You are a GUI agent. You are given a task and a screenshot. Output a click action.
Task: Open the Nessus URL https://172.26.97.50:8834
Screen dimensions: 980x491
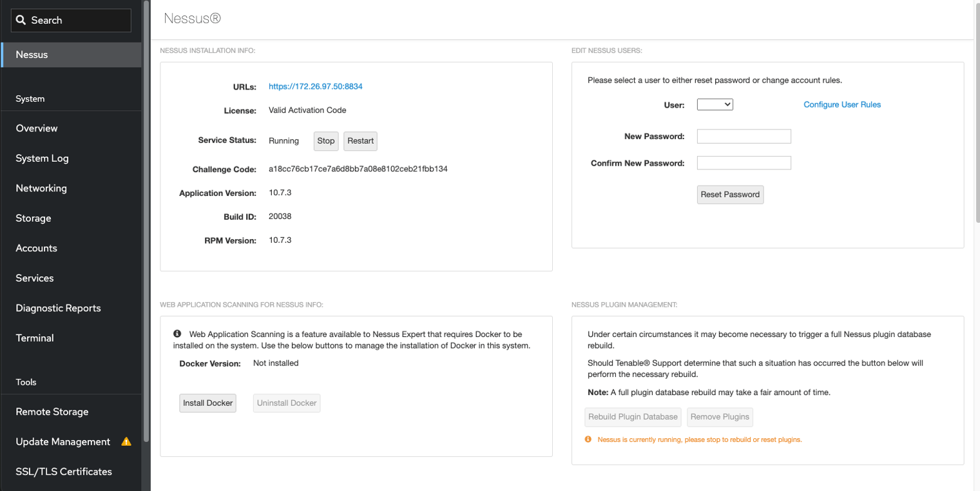pos(315,86)
